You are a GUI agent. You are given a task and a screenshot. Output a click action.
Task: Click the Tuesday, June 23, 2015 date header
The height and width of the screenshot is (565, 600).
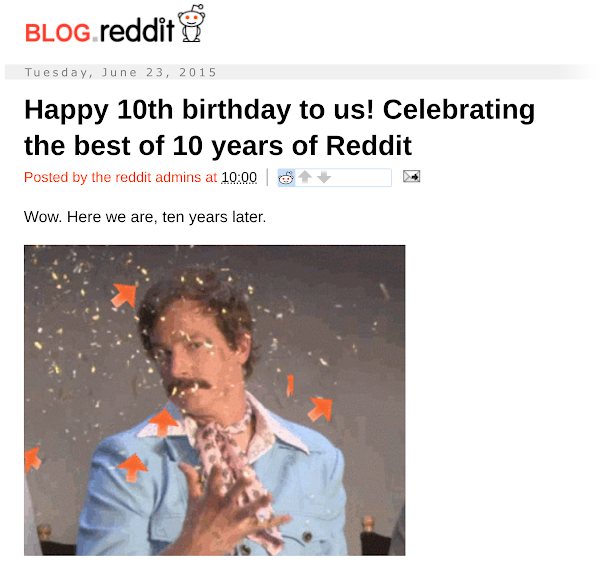(x=121, y=72)
